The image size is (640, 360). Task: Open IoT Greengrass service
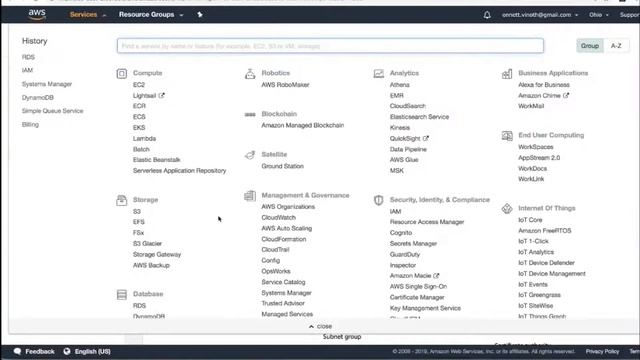[x=539, y=295]
